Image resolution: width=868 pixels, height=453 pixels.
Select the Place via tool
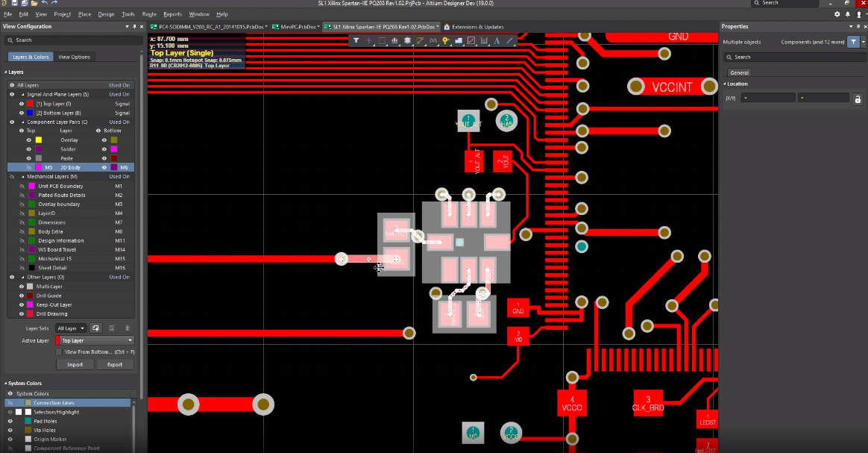click(446, 40)
